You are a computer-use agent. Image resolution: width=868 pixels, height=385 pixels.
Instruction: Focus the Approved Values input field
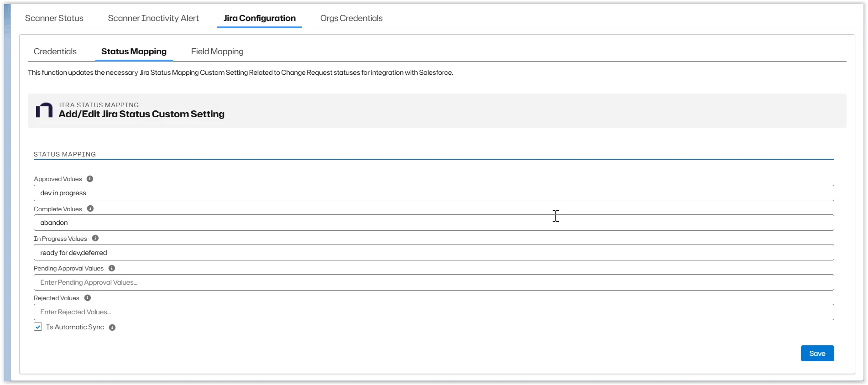tap(434, 193)
